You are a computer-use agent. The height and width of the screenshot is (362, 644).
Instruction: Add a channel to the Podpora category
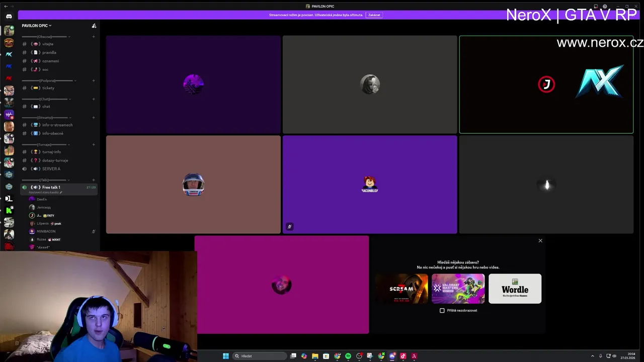[x=94, y=80]
